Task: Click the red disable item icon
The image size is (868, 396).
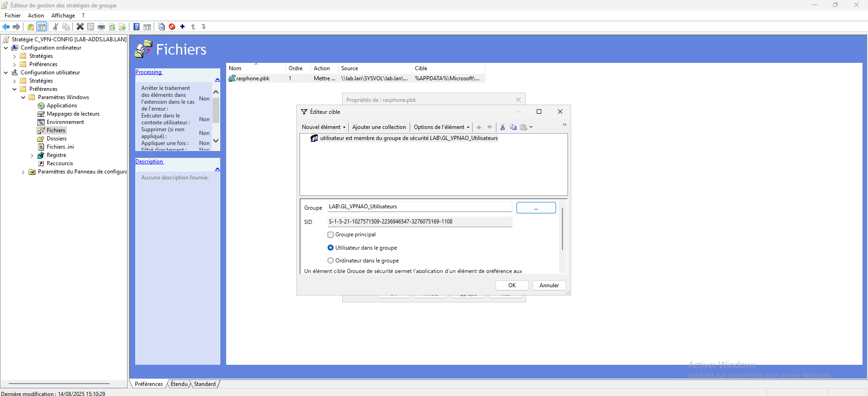Action: [172, 27]
